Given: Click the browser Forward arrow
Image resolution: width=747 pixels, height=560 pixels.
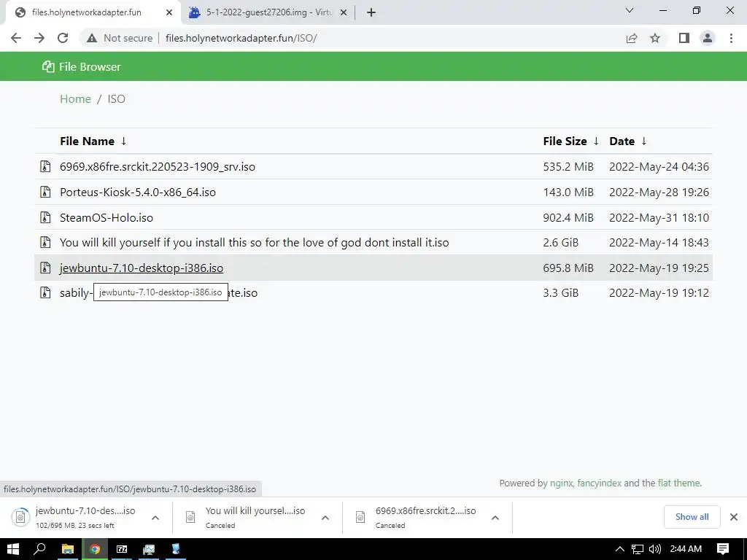Looking at the screenshot, I should point(39,38).
